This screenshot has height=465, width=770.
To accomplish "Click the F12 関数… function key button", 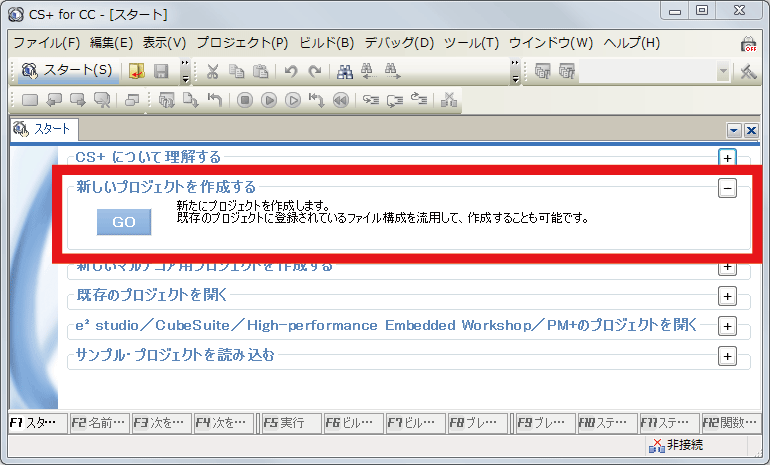I will pyautogui.click(x=730, y=423).
